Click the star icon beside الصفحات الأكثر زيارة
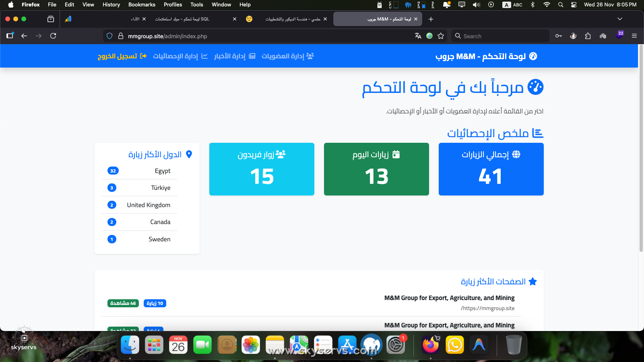The image size is (644, 362). point(533,282)
